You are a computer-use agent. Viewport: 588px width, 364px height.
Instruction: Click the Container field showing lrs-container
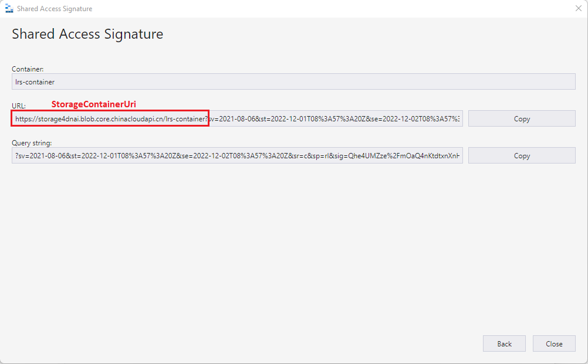coord(293,81)
